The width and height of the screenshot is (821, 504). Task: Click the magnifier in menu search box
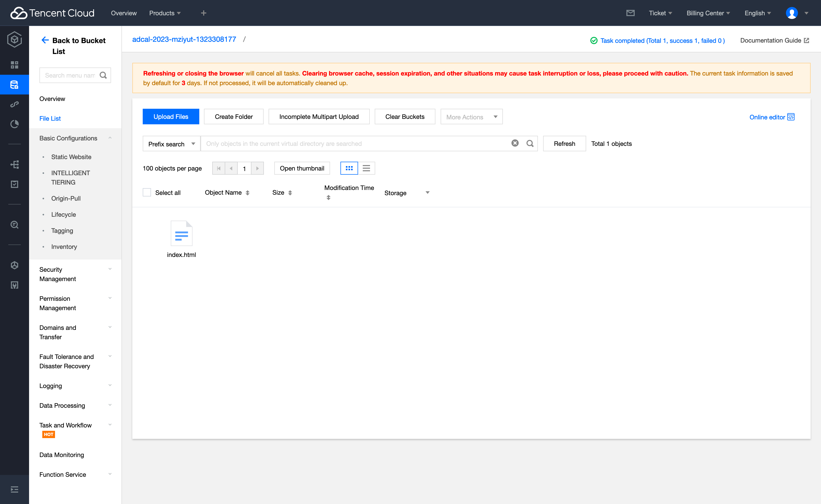103,75
